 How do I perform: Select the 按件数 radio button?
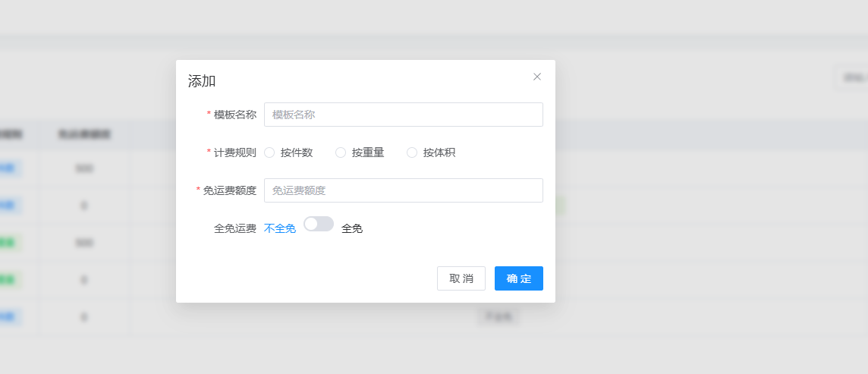tap(269, 152)
